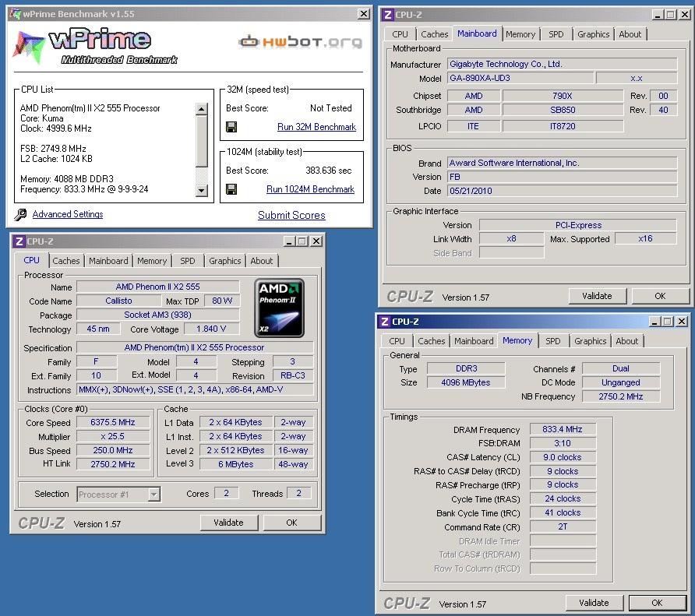The width and height of the screenshot is (695, 616).
Task: Click CPU-Z Z icon in CPU window title bar
Action: [19, 241]
